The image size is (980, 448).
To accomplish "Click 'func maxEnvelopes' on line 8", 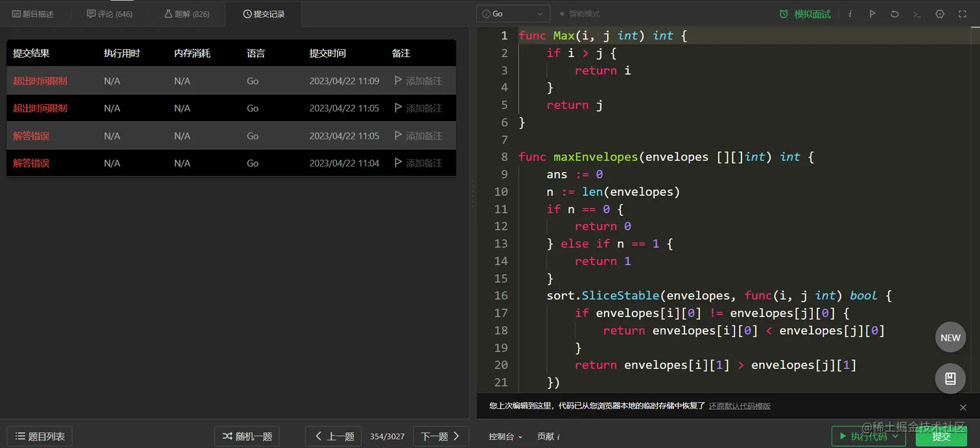I will coord(578,157).
